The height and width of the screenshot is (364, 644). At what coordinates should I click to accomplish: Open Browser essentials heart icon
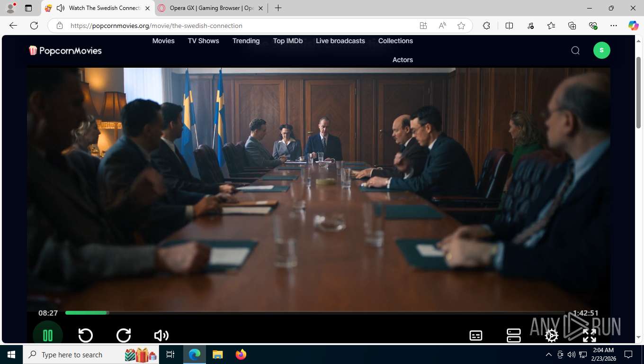(x=593, y=26)
